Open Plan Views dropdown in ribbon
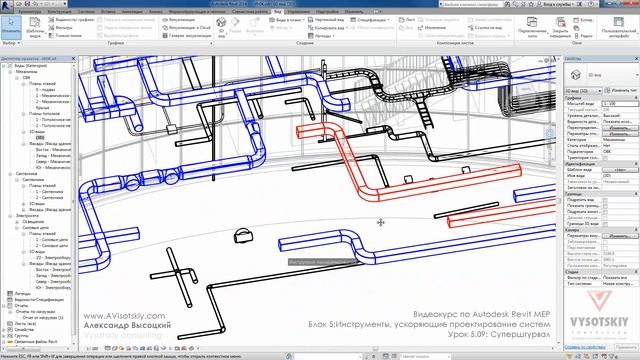The width and height of the screenshot is (640, 360). coord(287,20)
